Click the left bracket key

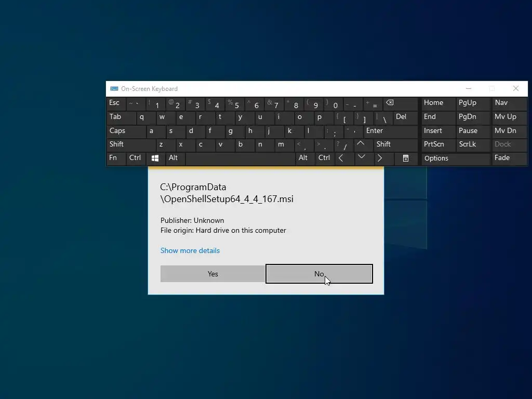pyautogui.click(x=343, y=117)
